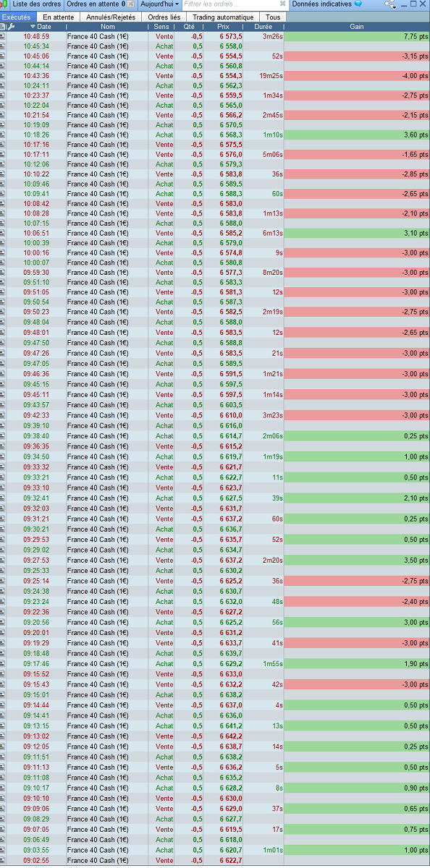Image resolution: width=430 pixels, height=868 pixels.
Task: Click the row icon for the 09:09:06 order
Action: pos(3,809)
